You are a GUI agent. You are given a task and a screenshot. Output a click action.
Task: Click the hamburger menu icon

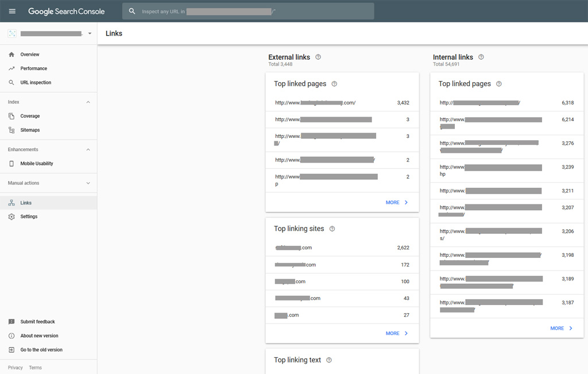(11, 11)
